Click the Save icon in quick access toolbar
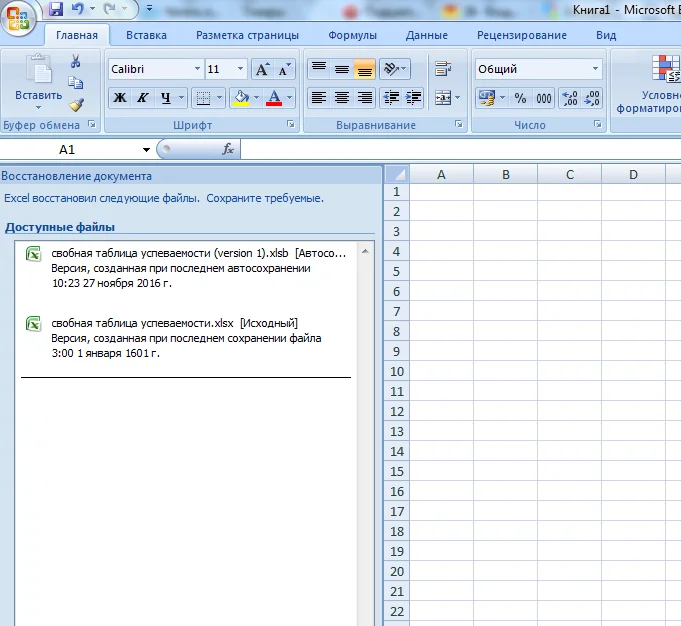 55,9
